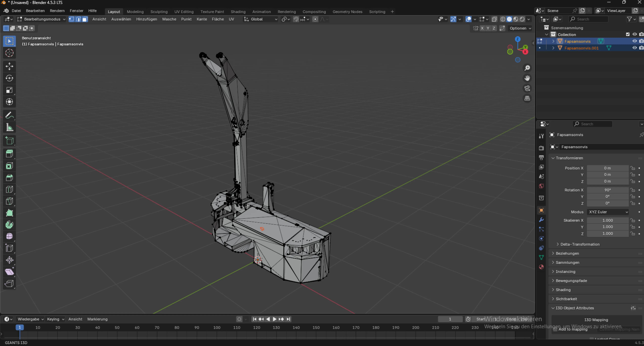Open Global transform orientation dropdown
The image size is (644, 346).
point(261,19)
